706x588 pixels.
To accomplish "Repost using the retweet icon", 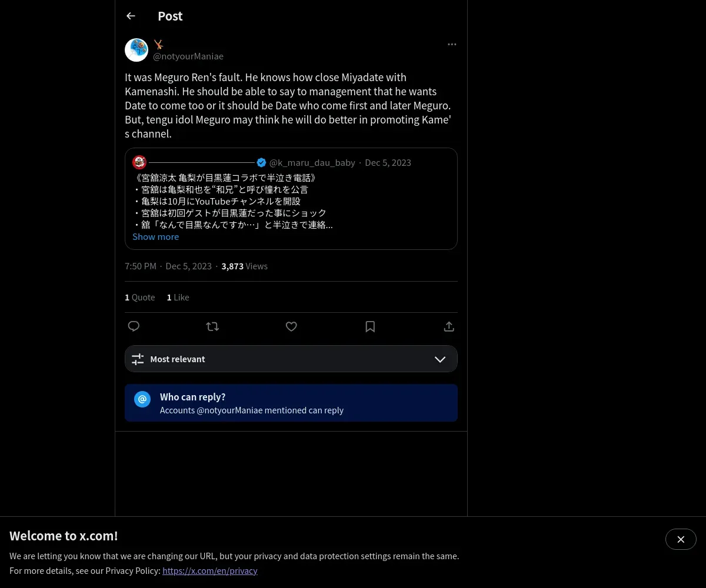I will [x=212, y=326].
